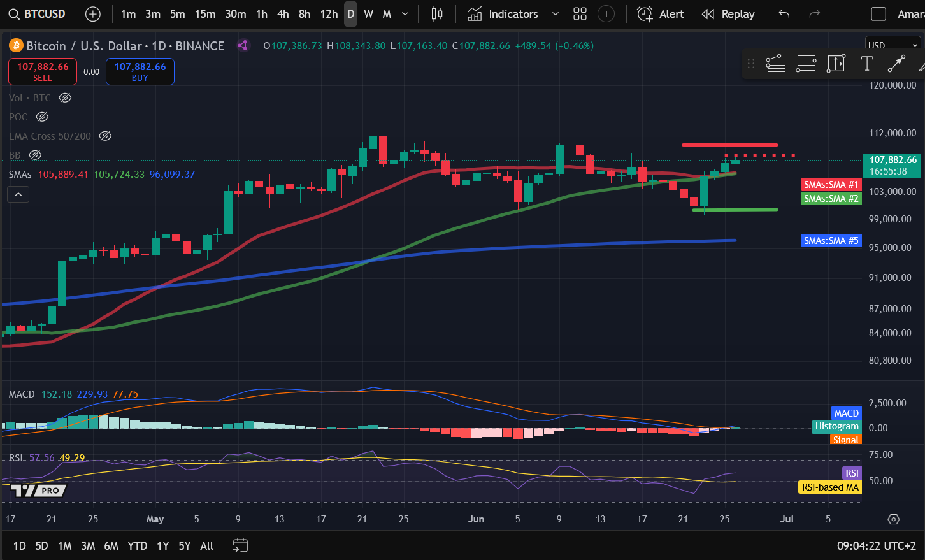Select the red horizontal resistance line
Screen dimensions: 925x560
tap(729, 145)
